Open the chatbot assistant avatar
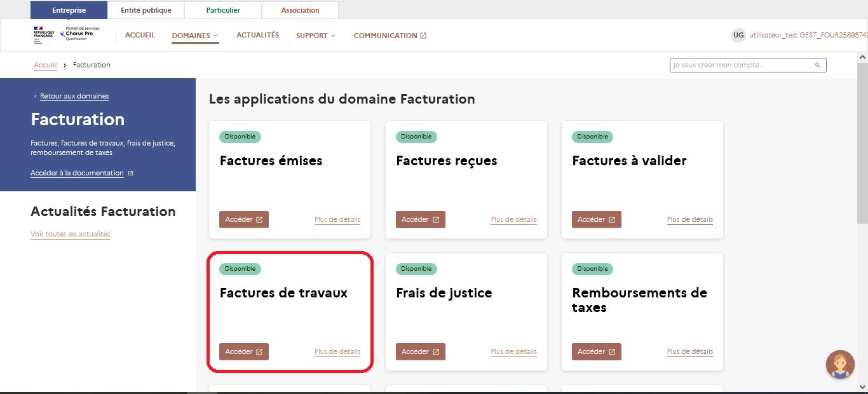This screenshot has height=394, width=868. click(840, 364)
